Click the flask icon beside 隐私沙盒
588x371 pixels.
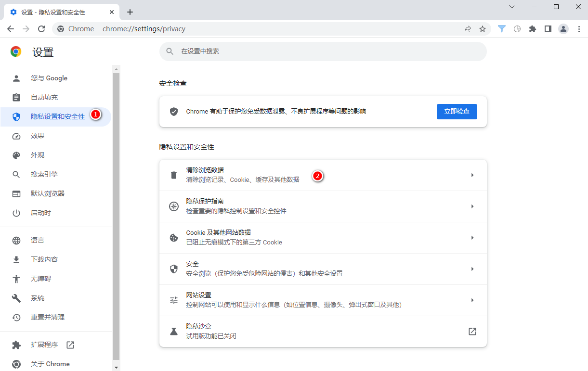pyautogui.click(x=174, y=332)
